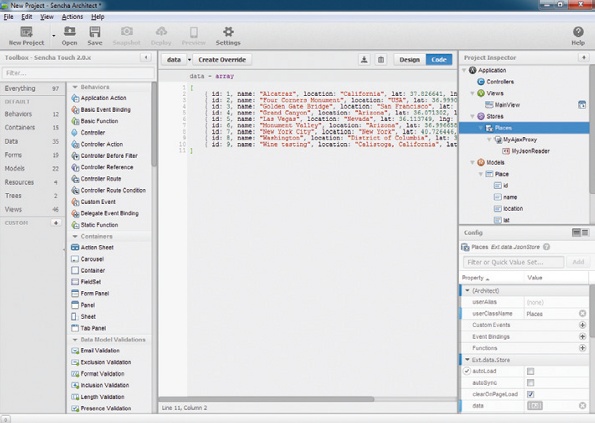Screen dimensions: 595x423
Task: Add an event binding with plus icon
Action: pyautogui.click(x=582, y=337)
